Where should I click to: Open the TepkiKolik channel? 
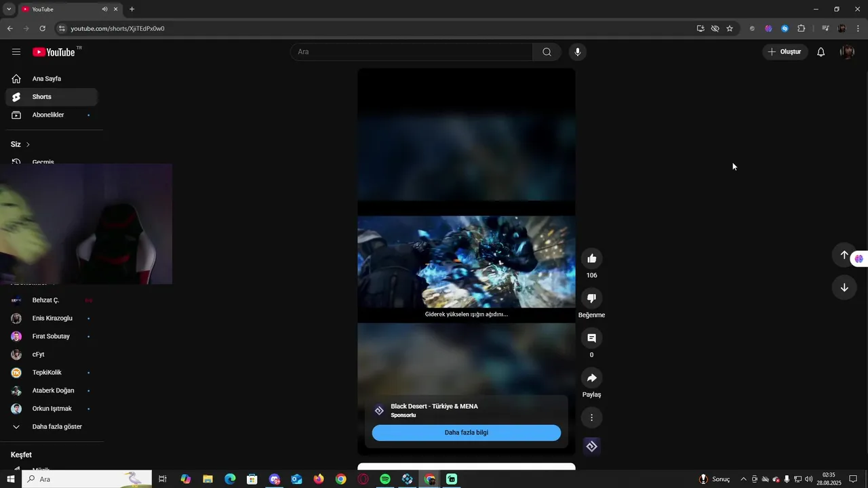52,373
